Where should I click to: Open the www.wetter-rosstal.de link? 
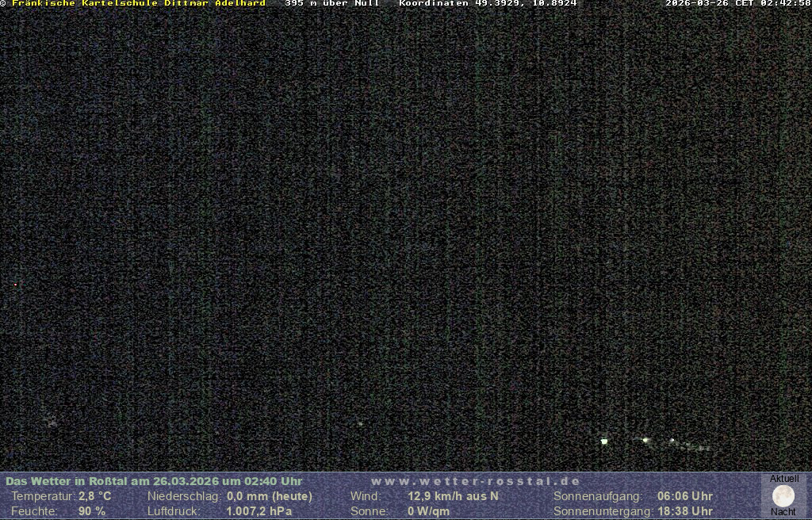[476, 481]
